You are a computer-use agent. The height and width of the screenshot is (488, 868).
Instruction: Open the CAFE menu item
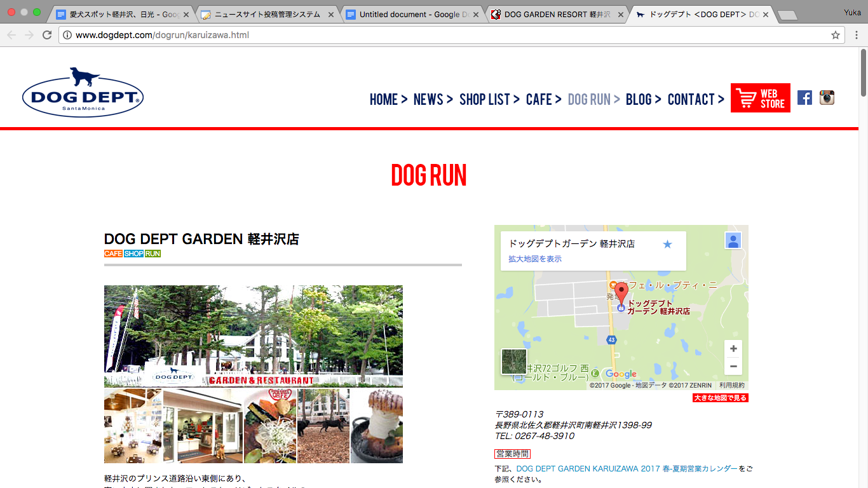click(x=543, y=99)
